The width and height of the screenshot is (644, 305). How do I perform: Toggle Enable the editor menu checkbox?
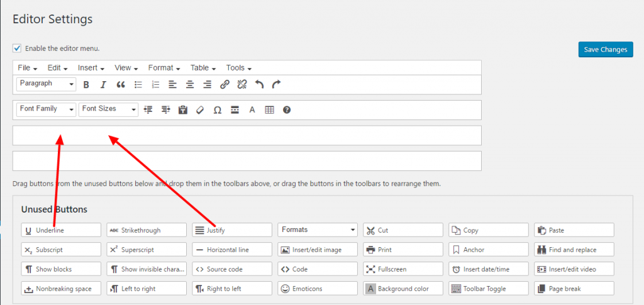[x=17, y=48]
